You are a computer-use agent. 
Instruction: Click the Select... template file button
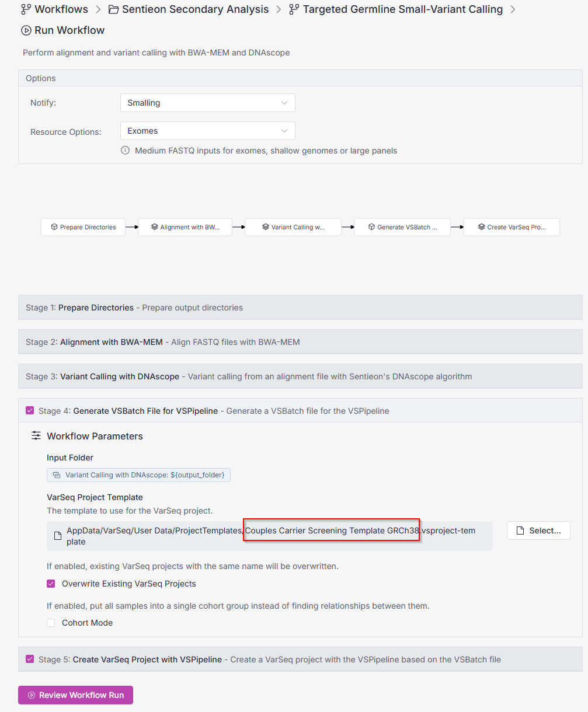[x=538, y=530]
